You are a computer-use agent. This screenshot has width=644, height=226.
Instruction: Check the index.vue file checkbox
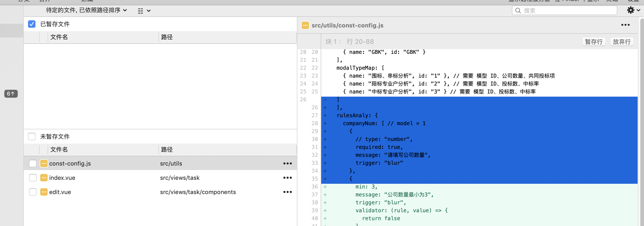[x=33, y=178]
